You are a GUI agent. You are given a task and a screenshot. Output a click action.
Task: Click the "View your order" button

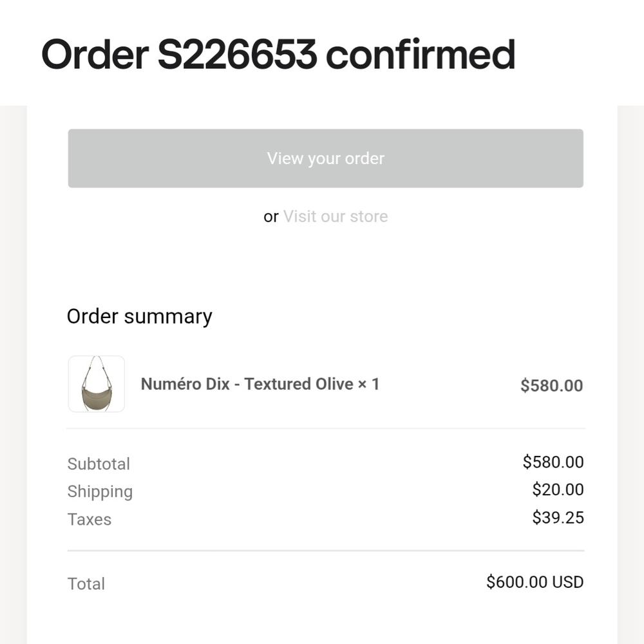click(325, 158)
